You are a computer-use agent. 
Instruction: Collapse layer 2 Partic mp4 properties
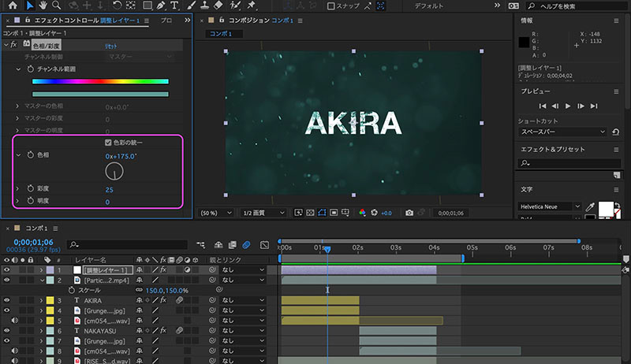(42, 280)
